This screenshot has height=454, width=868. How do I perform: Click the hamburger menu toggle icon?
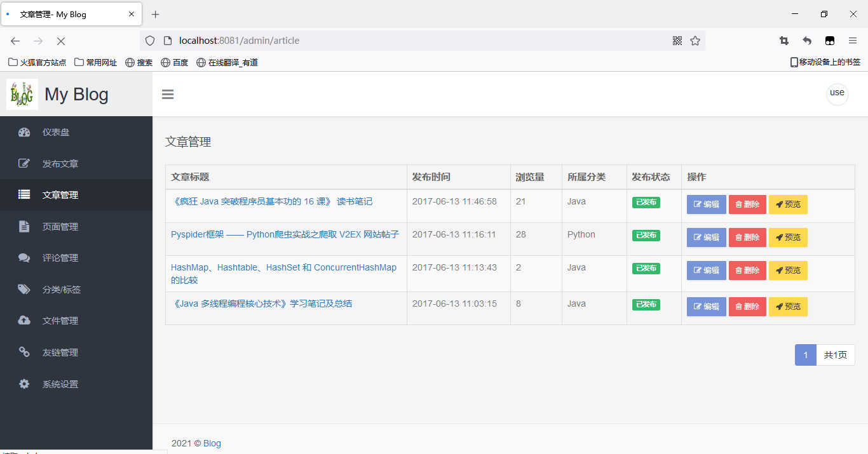click(x=168, y=95)
